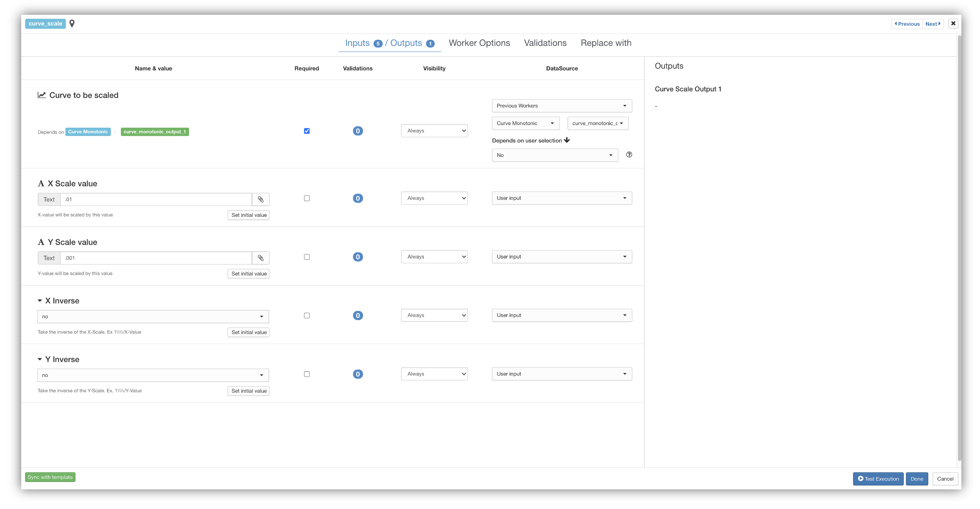This screenshot has width=980, height=509.
Task: Open validations badge for Curve to be scaled
Action: 358,131
